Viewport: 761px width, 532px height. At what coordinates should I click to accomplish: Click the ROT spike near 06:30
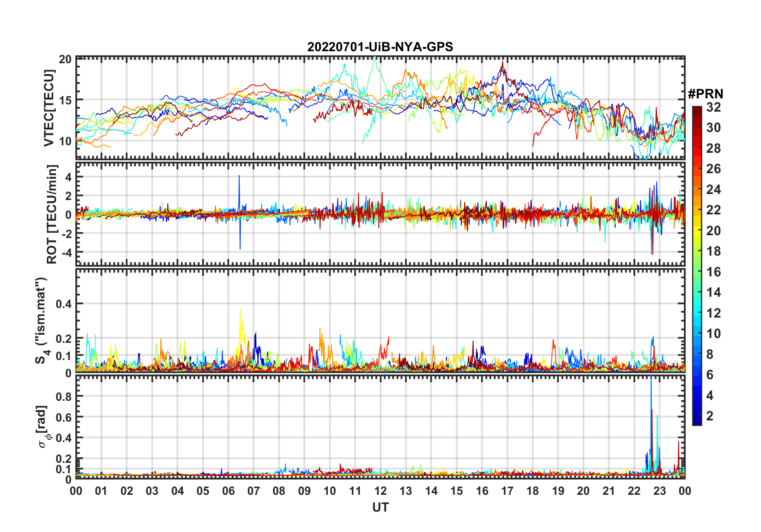(239, 212)
